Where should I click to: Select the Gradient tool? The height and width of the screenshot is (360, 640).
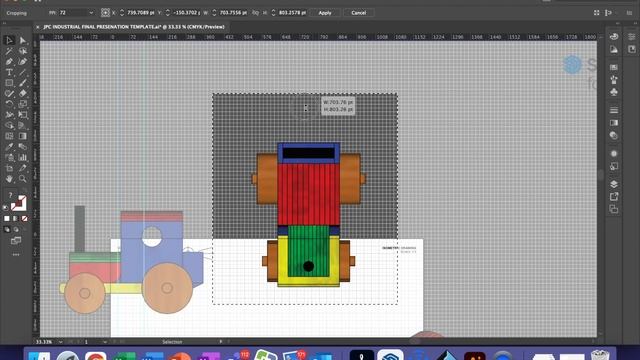point(23,136)
